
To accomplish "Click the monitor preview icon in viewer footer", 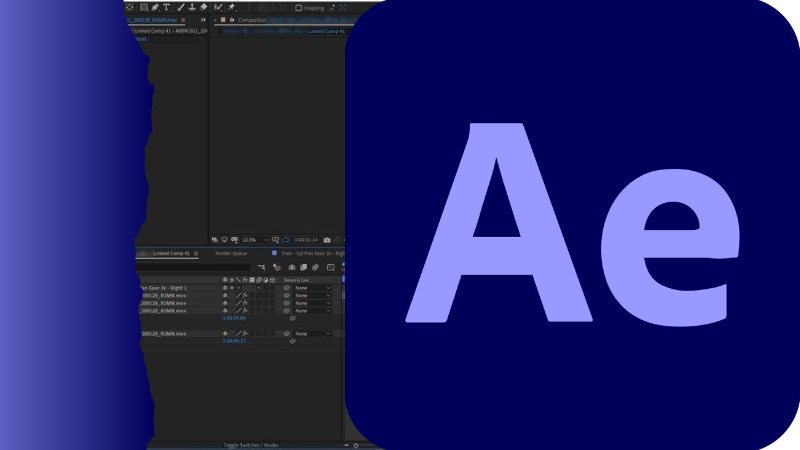I will pos(224,240).
